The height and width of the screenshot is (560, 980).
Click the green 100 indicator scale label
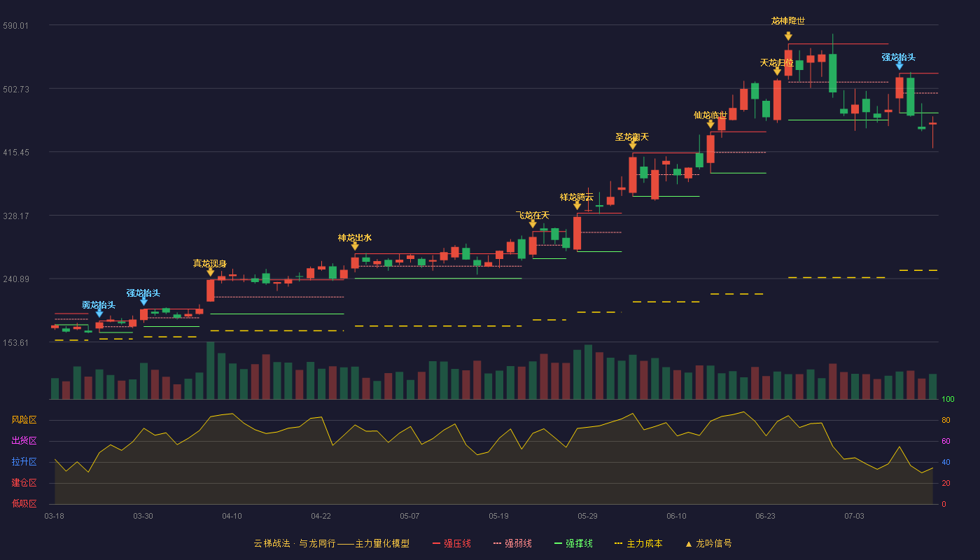coord(948,400)
